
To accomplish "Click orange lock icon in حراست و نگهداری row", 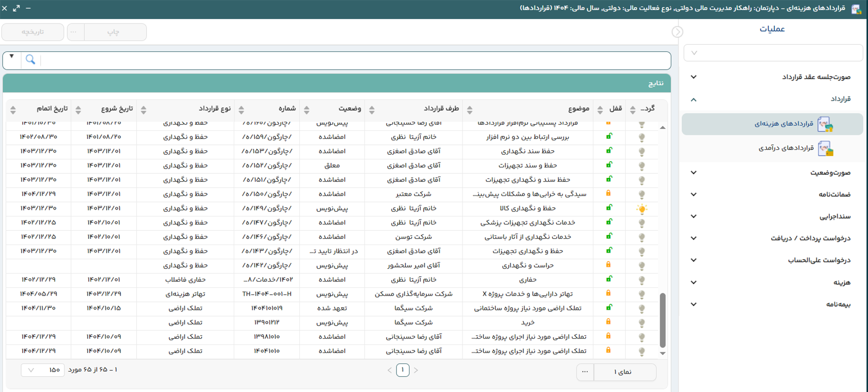I will point(609,265).
